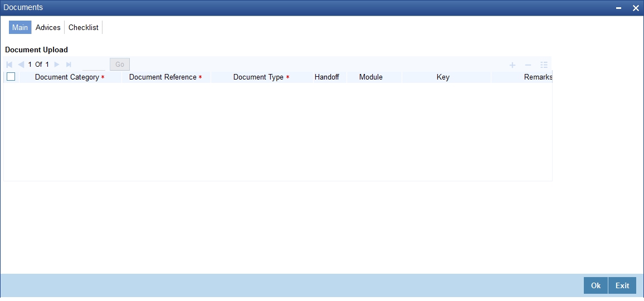Confirm with the Ok button

click(596, 286)
